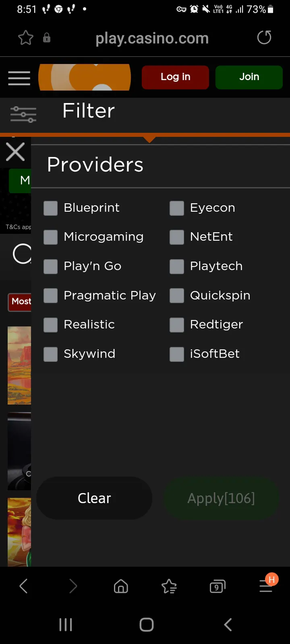Go back with the browser back arrow

[24, 586]
